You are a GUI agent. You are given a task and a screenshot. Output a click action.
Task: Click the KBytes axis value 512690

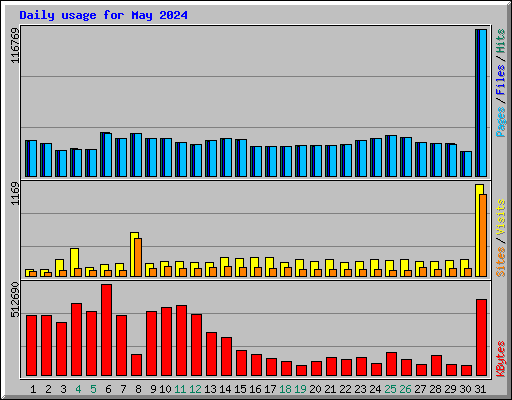click(x=15, y=300)
